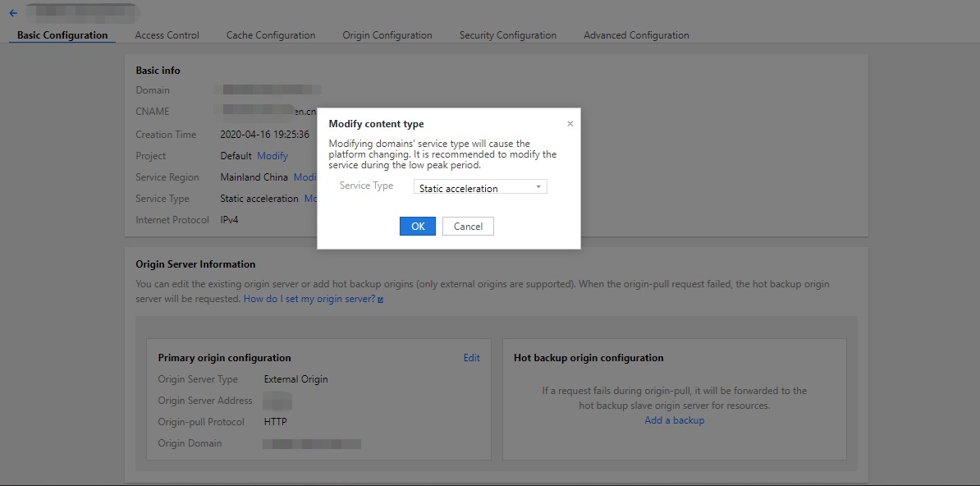Click the dropdown arrow next to Static acceleration

(x=538, y=187)
